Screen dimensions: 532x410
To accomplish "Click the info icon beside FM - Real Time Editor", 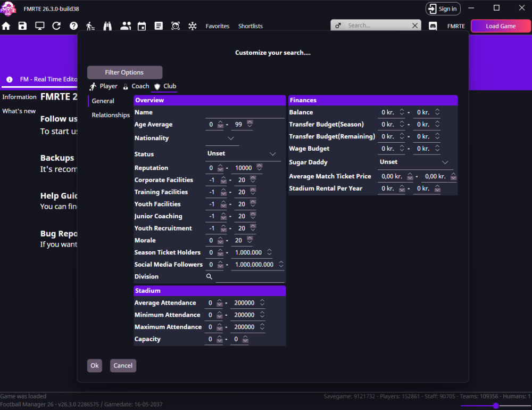I will click(10, 79).
